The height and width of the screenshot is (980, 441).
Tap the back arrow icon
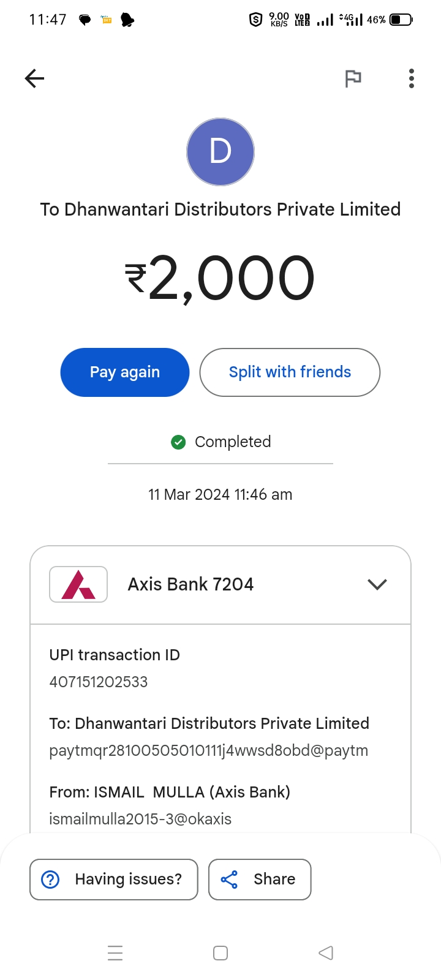point(35,78)
